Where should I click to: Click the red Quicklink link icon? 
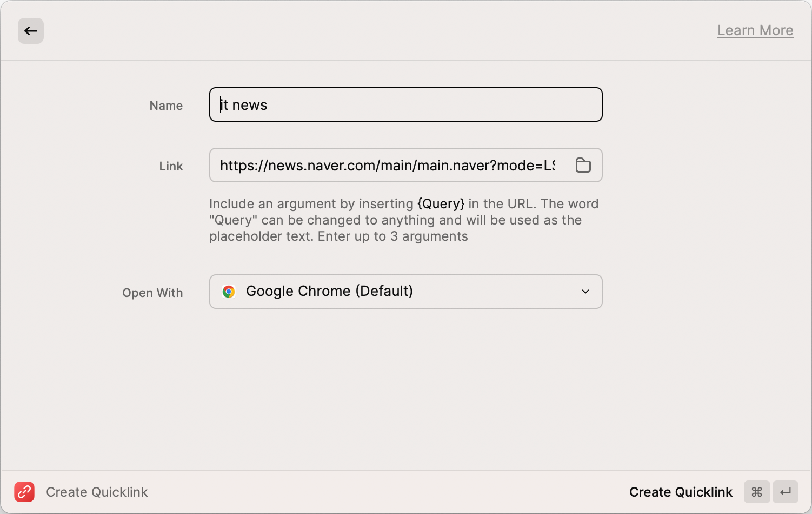24,492
